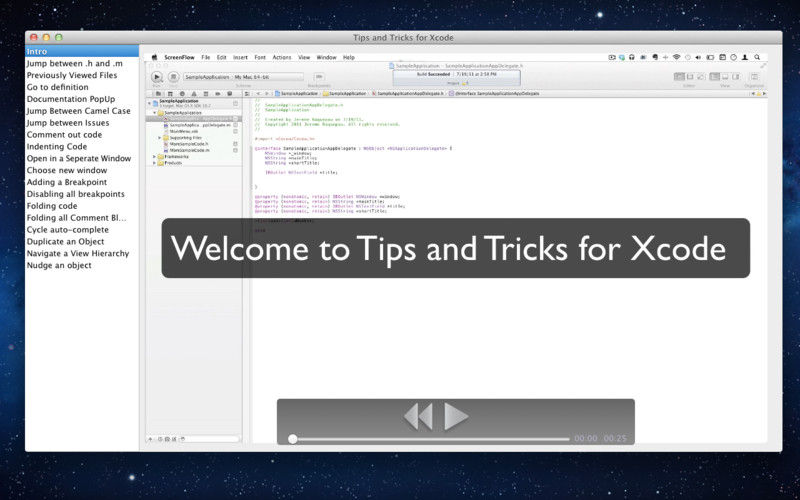Open the related files icon in jump bar
Viewport: 800px width, 500px height.
click(247, 94)
